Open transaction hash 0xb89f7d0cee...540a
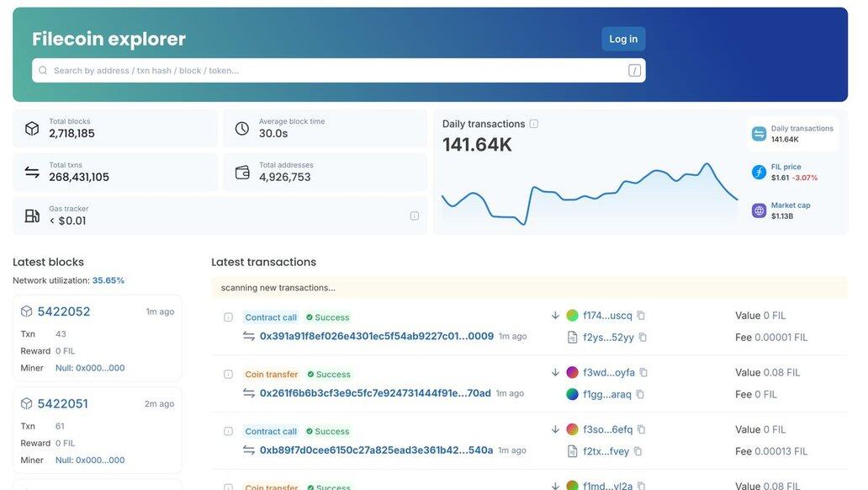 click(x=376, y=450)
